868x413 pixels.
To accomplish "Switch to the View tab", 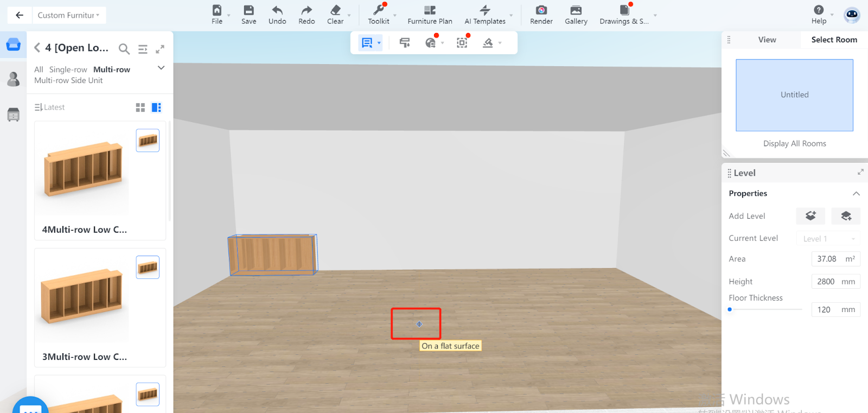I will coord(767,40).
